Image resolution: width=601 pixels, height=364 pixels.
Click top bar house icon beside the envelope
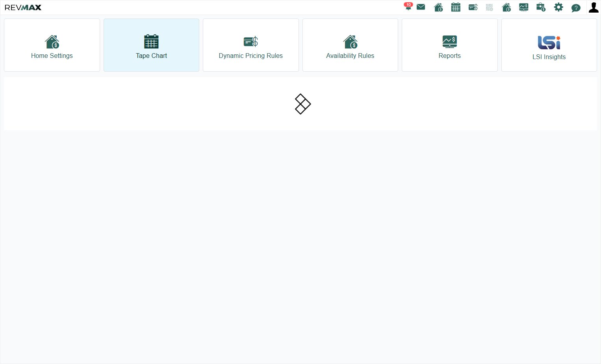tap(438, 7)
